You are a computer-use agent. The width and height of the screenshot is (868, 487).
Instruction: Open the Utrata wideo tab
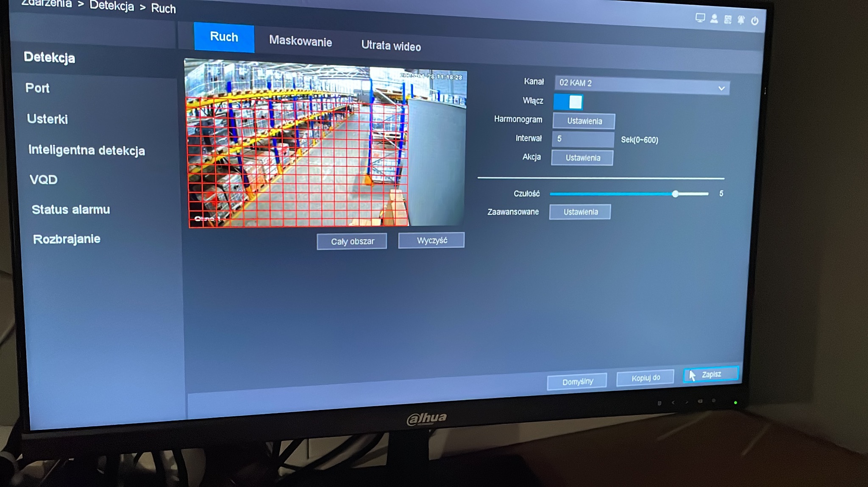point(391,46)
